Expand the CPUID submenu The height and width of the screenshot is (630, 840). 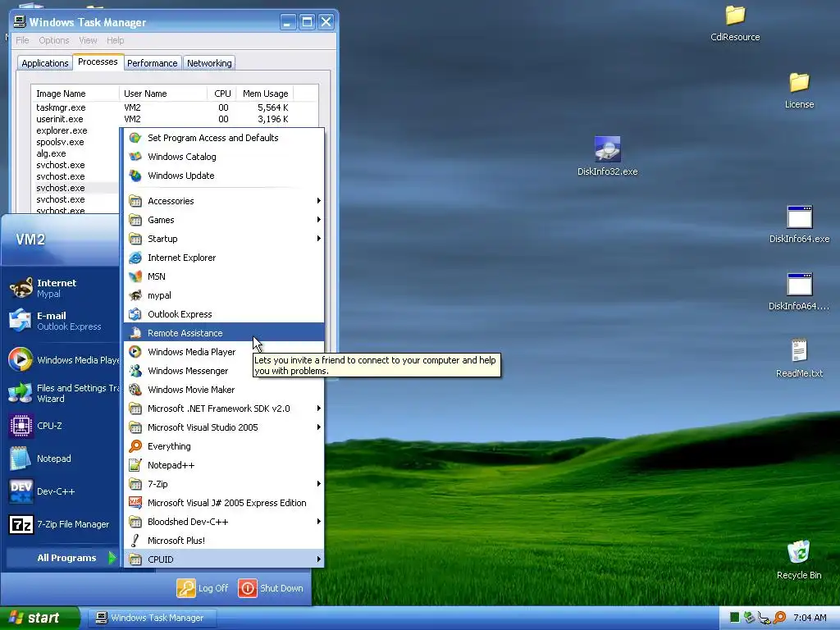(x=224, y=559)
